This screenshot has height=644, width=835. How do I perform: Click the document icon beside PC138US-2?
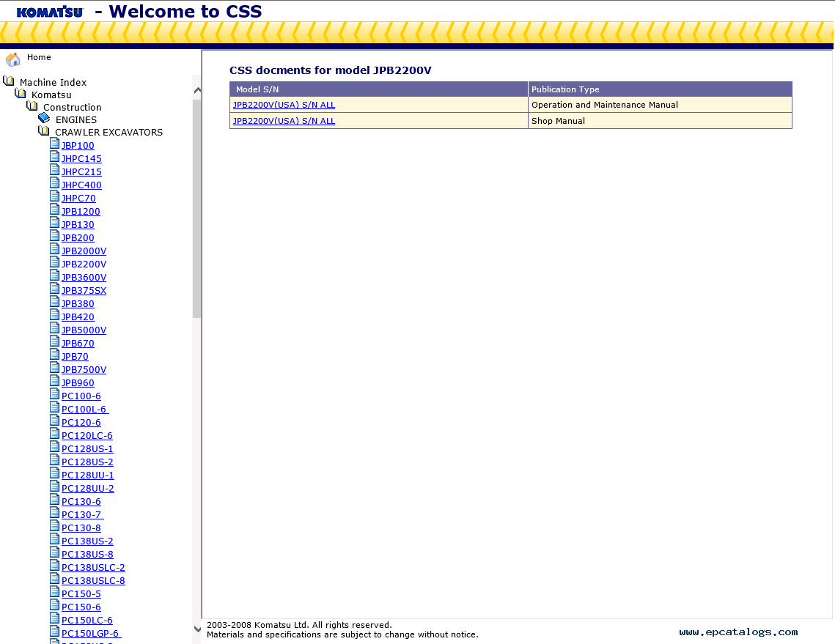pos(54,540)
